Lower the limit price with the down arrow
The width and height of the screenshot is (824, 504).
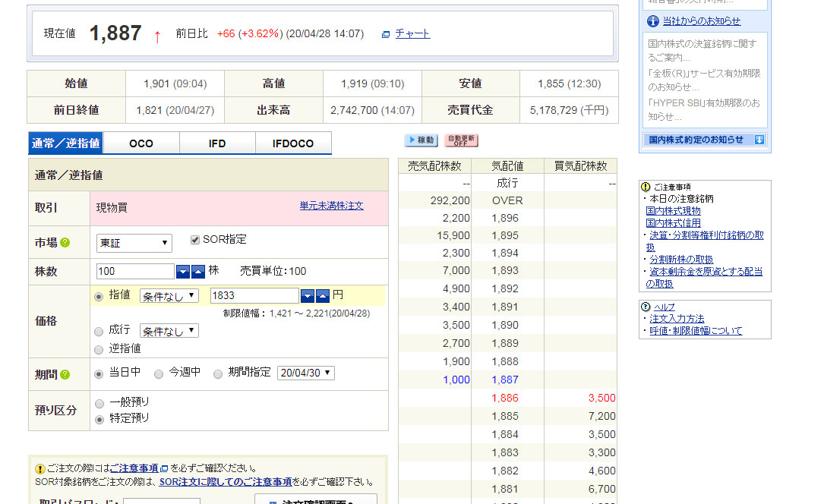click(308, 296)
